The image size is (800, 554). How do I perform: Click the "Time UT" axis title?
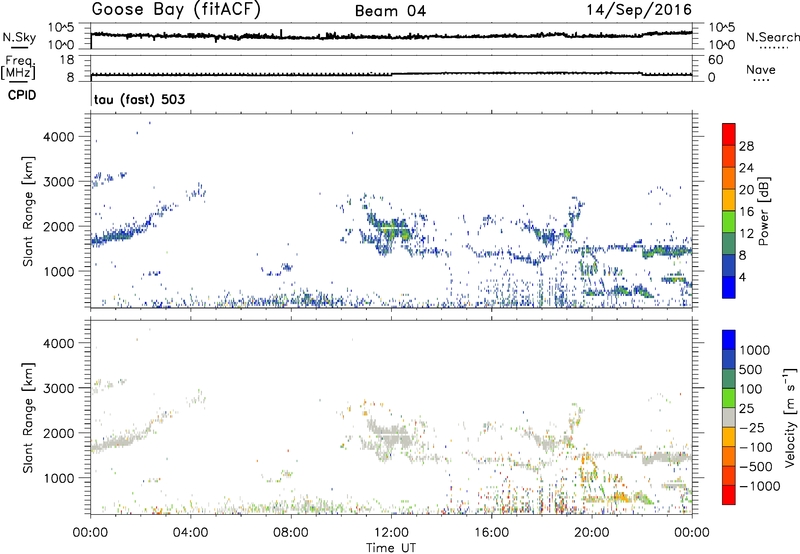(x=391, y=548)
